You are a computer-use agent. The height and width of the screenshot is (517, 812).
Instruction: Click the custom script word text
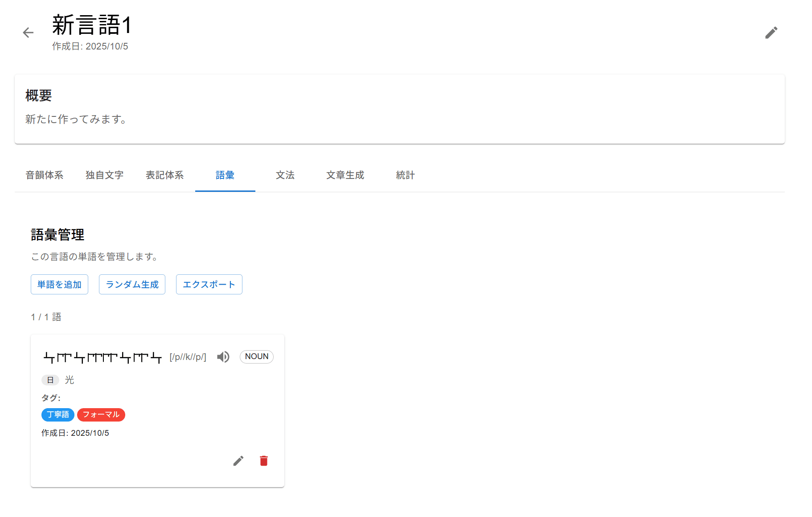click(103, 357)
